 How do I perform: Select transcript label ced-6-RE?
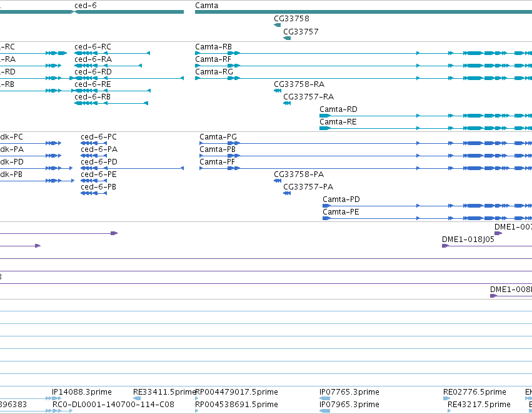pos(93,84)
